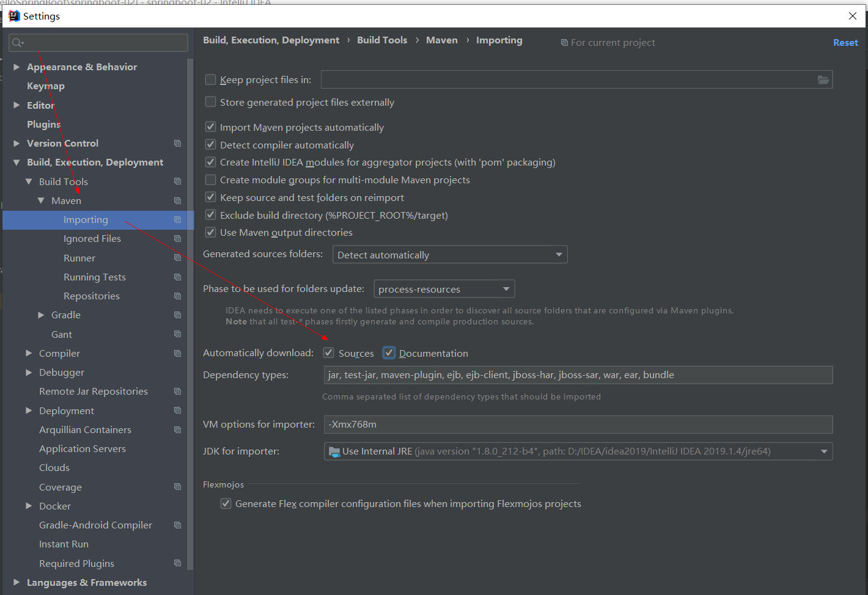Click project-level icon beside Repositories

(x=177, y=296)
